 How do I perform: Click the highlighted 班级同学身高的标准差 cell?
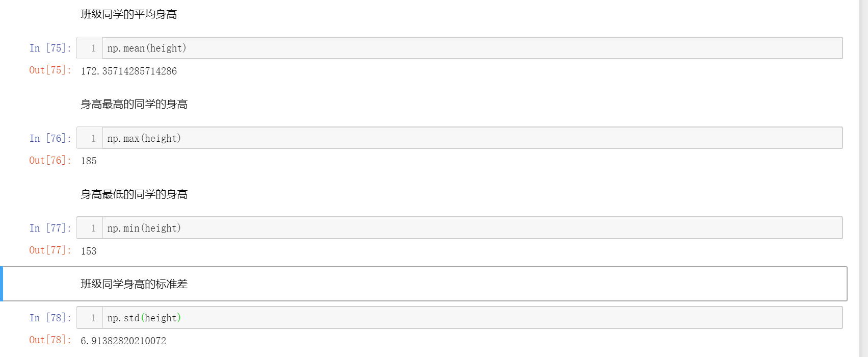[x=134, y=284]
